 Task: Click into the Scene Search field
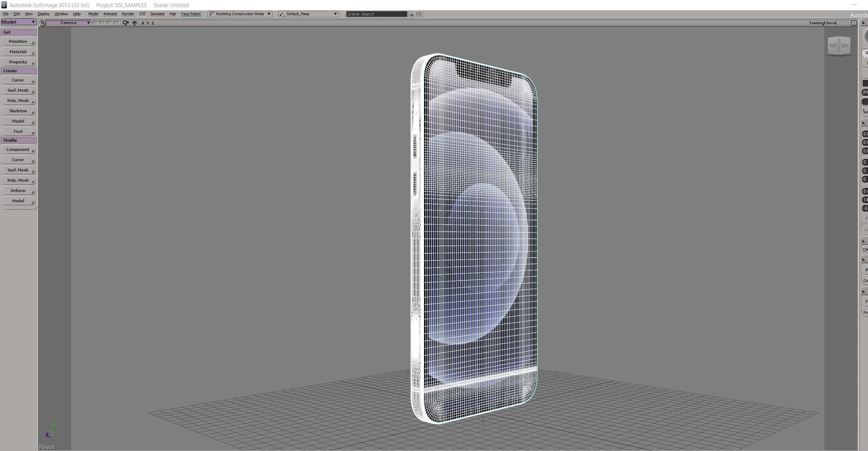(x=377, y=14)
